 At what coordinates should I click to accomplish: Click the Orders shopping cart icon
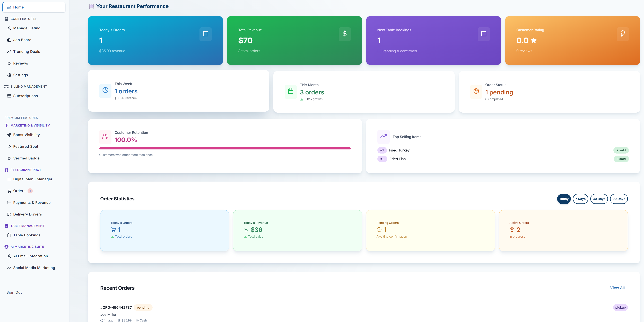click(9, 191)
